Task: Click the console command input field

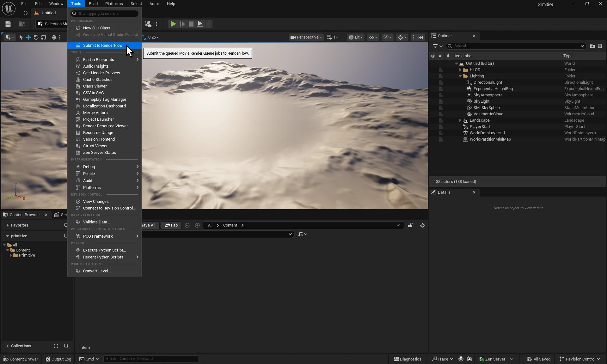Action: [151, 359]
